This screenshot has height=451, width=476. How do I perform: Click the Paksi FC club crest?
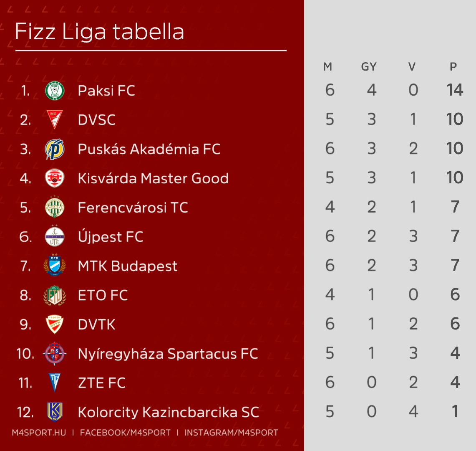[x=55, y=91]
